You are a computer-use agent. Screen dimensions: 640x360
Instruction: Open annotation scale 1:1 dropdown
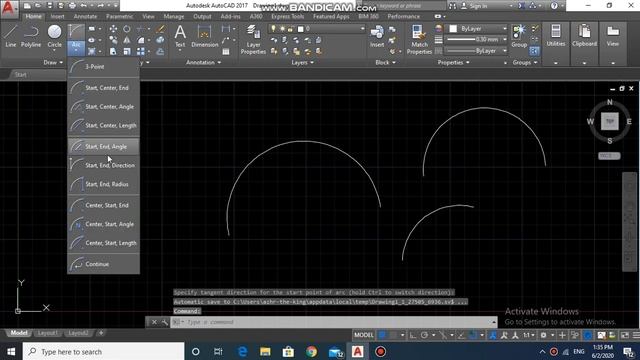pyautogui.click(x=529, y=335)
